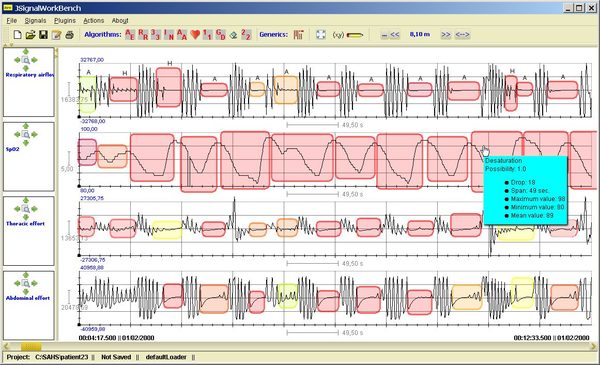Click end time 00:12:33.500 label
Viewport: 600px width, 365px height.
coord(532,338)
